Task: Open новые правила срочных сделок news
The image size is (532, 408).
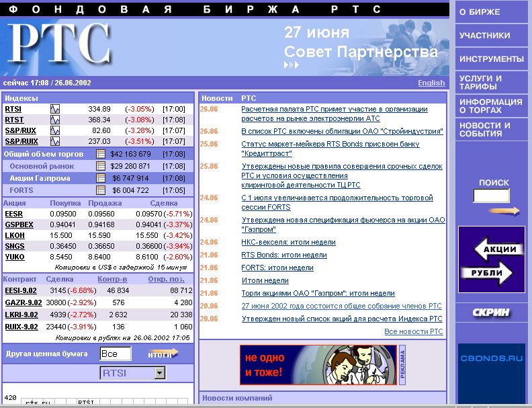Action: click(x=342, y=175)
